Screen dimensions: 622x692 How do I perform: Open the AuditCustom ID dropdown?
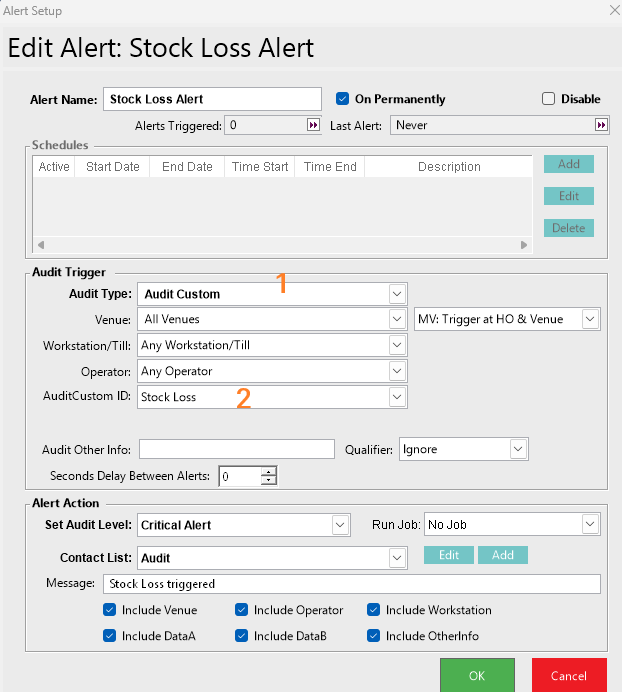click(397, 397)
